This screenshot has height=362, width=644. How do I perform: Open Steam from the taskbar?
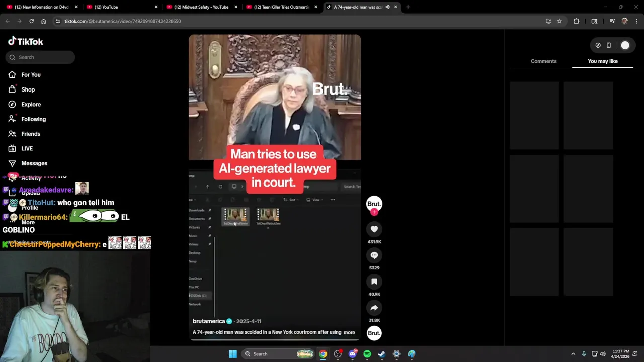point(382,354)
